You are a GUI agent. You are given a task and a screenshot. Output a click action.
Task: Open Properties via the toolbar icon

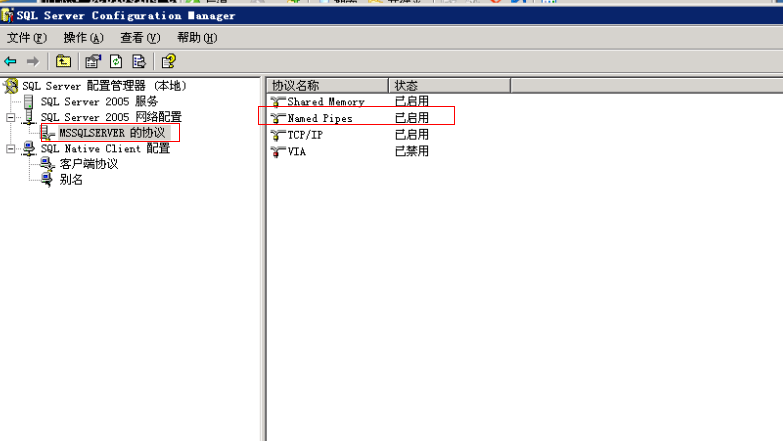coord(93,61)
